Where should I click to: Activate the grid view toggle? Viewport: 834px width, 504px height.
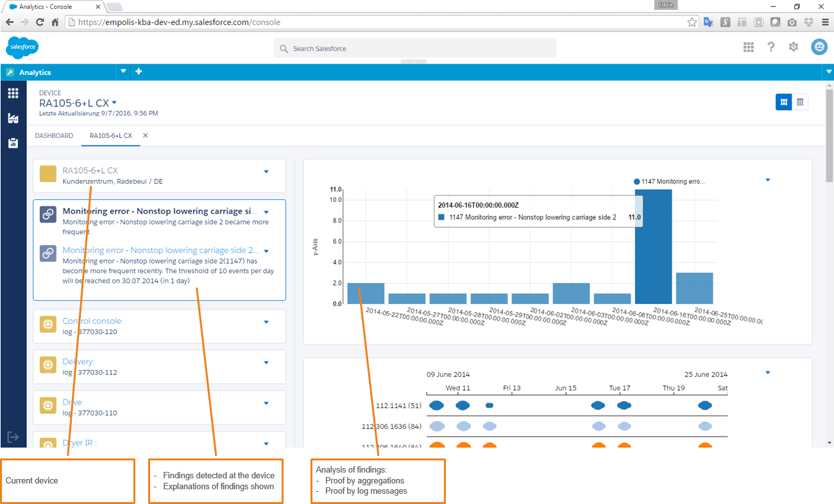click(x=783, y=101)
